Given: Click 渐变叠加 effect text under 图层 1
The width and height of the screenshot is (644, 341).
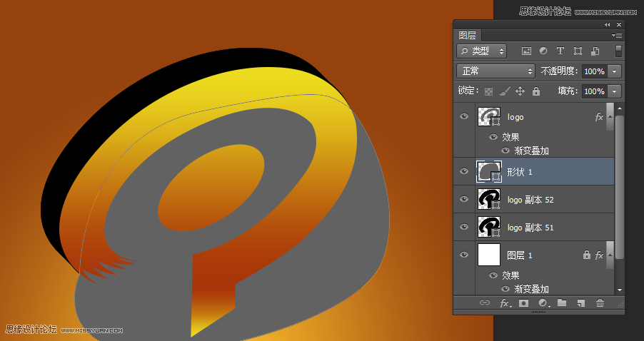Looking at the screenshot, I should 531,290.
